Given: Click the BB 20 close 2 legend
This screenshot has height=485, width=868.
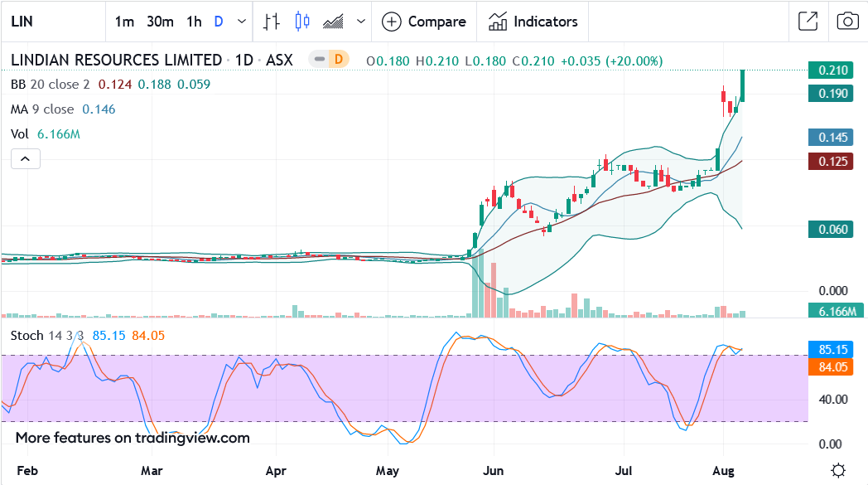Looking at the screenshot, I should click(50, 85).
